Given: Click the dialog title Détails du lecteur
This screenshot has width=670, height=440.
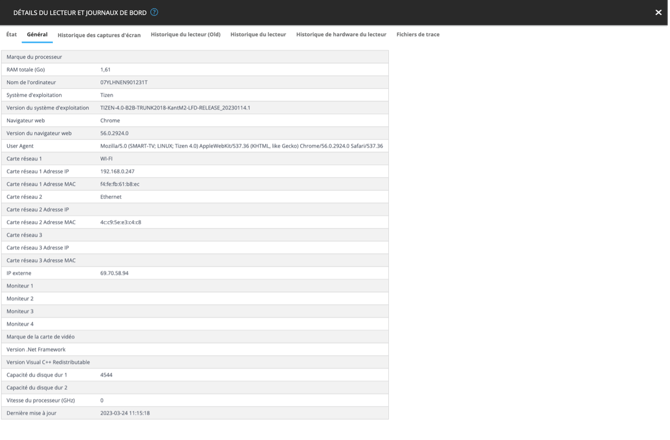Looking at the screenshot, I should 80,13.
